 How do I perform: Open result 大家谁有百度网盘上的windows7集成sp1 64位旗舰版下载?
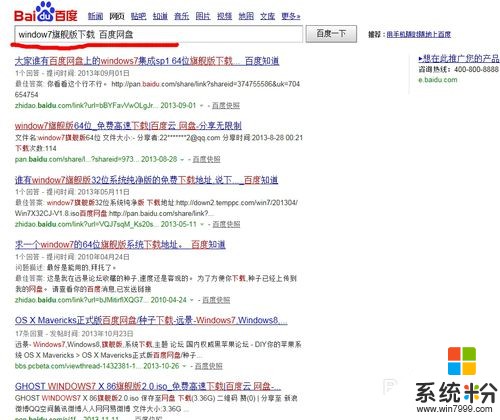(147, 61)
